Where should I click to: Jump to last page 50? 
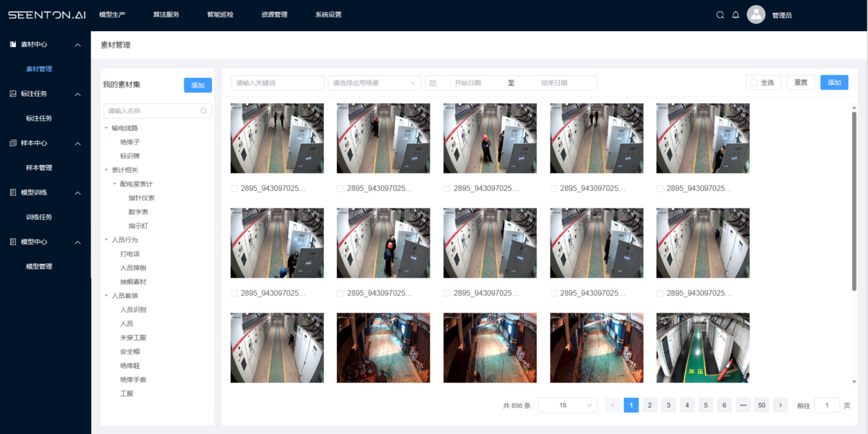pyautogui.click(x=762, y=405)
